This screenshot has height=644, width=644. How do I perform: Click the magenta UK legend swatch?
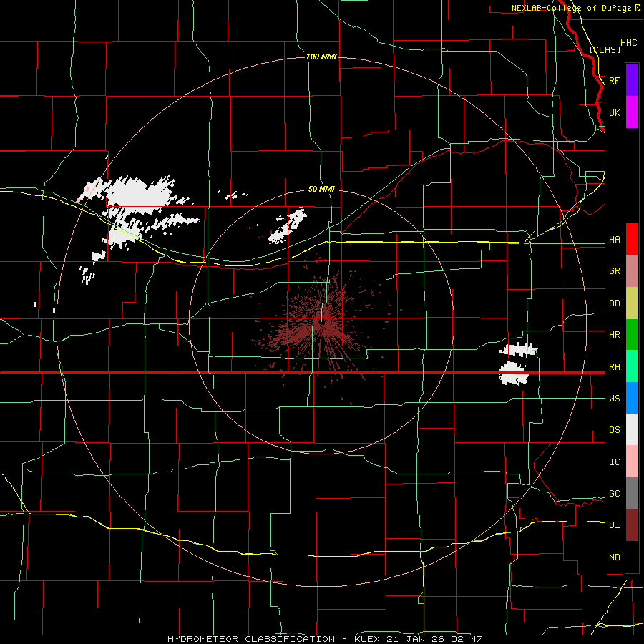[632, 112]
